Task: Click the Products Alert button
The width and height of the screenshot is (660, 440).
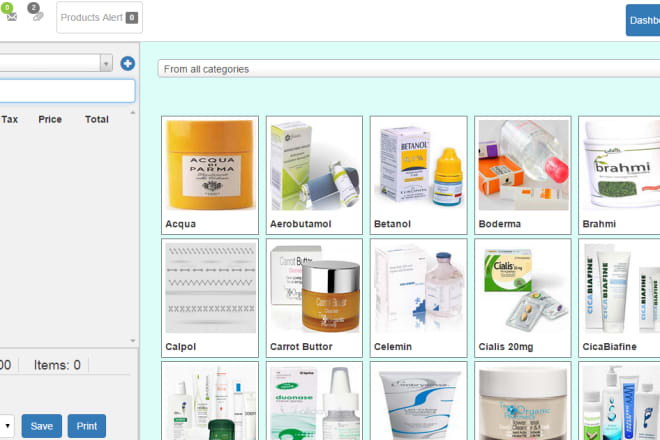Action: [99, 17]
